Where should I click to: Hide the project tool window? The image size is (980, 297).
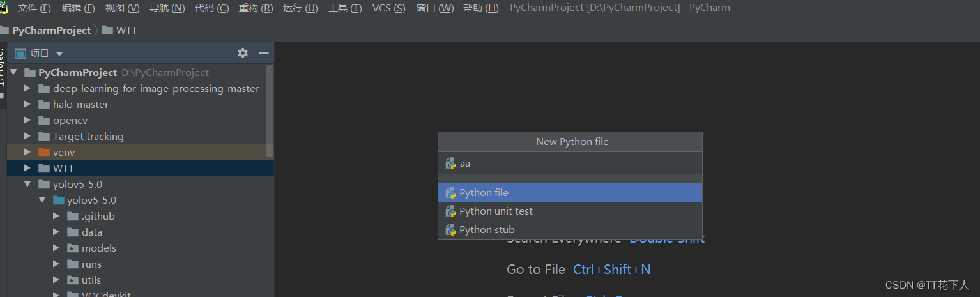point(263,53)
